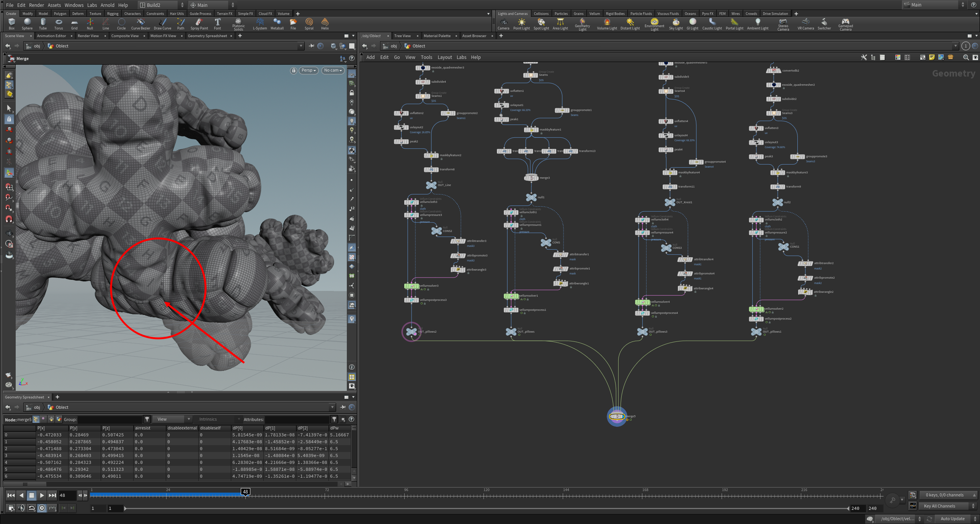
Task: Open the Windows menu
Action: [x=74, y=5]
